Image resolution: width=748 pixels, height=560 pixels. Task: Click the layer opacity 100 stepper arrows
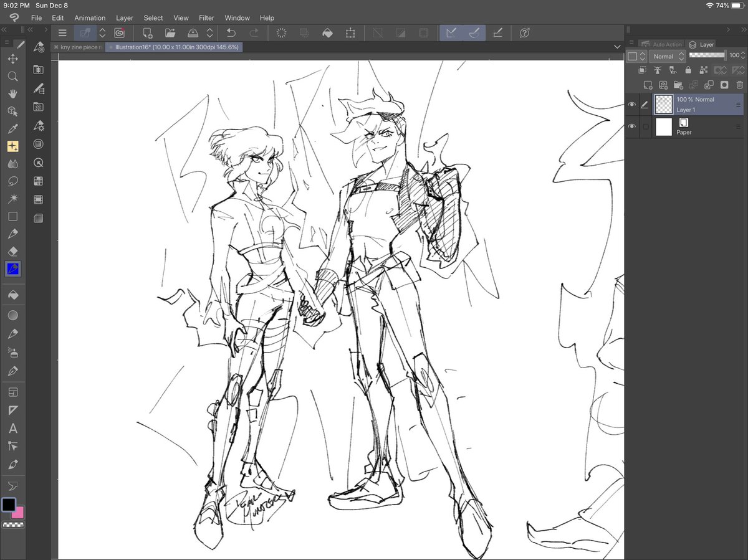coord(743,55)
